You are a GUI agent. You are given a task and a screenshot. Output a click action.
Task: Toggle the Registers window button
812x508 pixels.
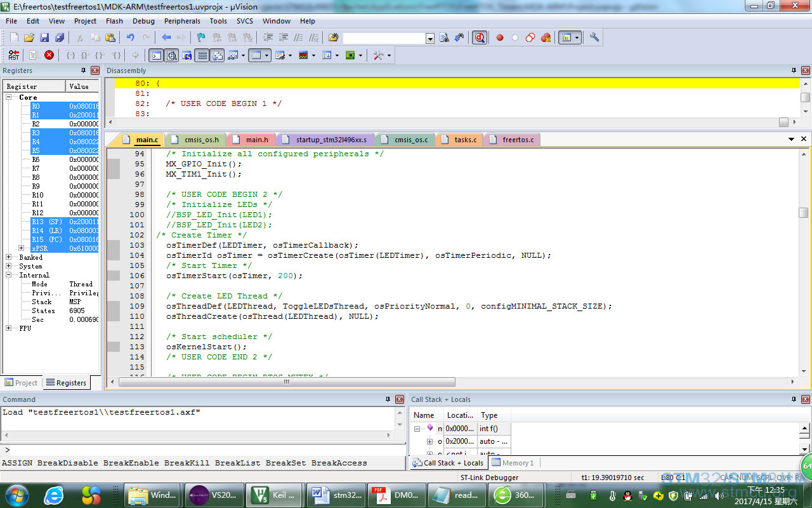202,55
